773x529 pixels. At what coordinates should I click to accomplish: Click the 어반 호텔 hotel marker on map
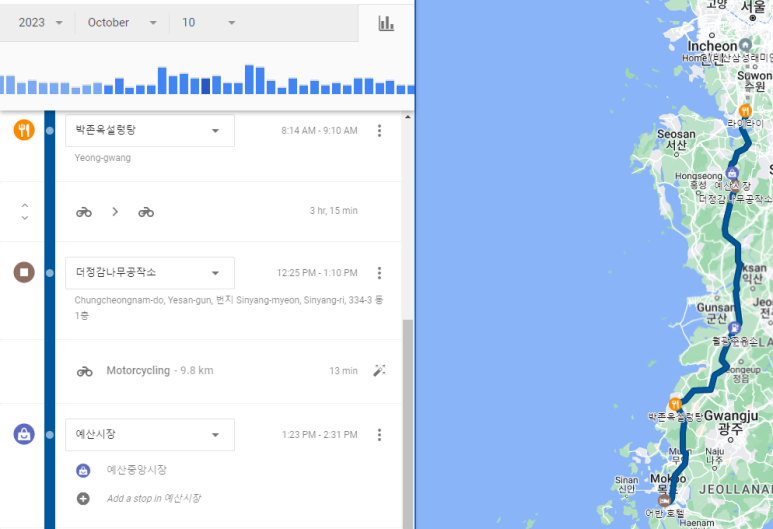pos(664,501)
